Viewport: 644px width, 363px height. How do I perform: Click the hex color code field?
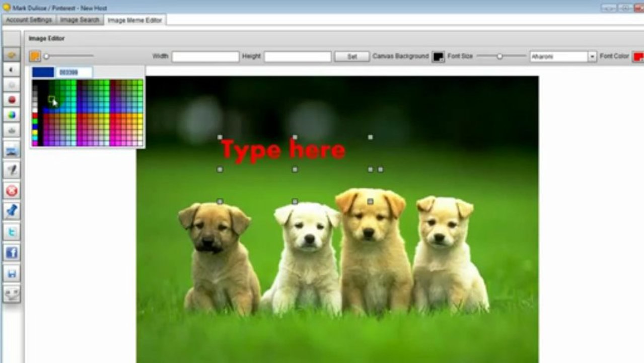point(74,72)
